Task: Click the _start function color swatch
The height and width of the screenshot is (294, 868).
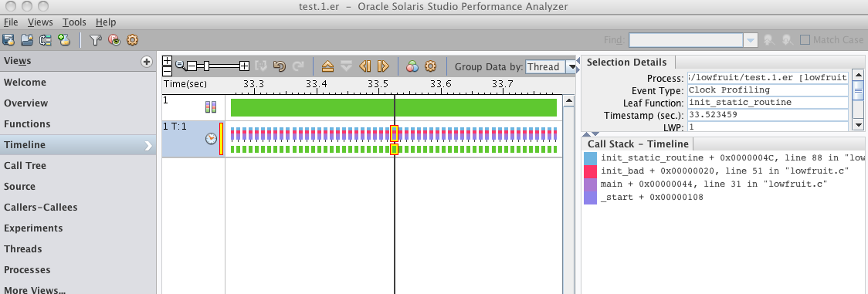Action: pos(590,198)
